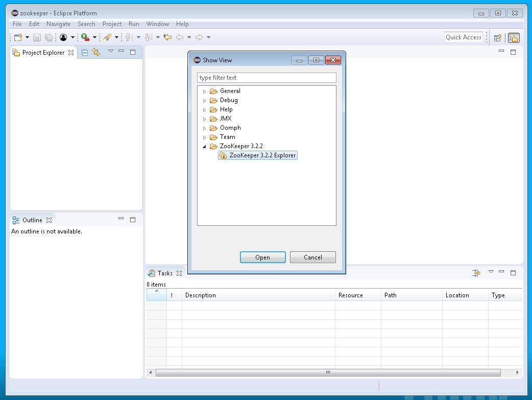Click the Last Edit Location icon
Image resolution: width=532 pixels, height=400 pixels.
tap(167, 37)
